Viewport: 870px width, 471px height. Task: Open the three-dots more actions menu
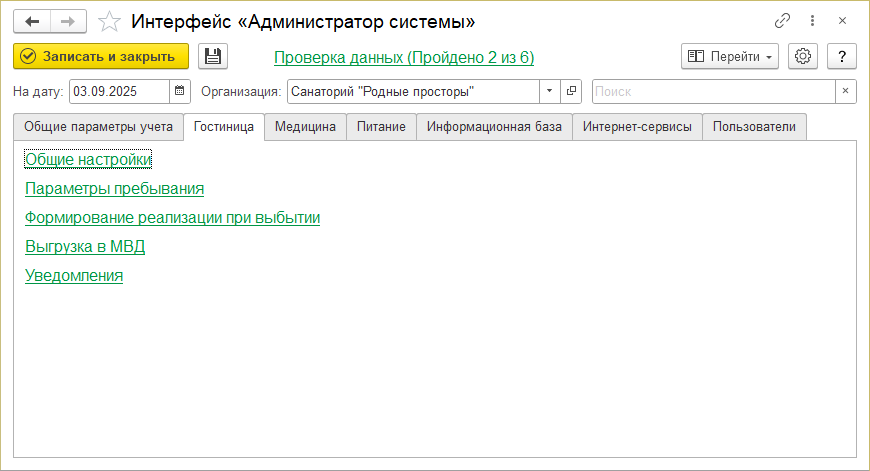tap(812, 21)
